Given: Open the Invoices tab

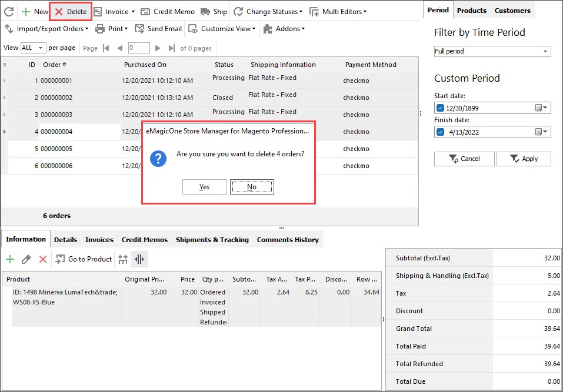Looking at the screenshot, I should click(x=99, y=240).
